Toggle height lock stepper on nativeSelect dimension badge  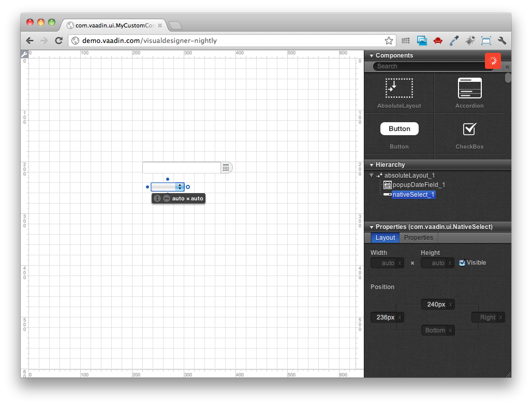tap(157, 198)
